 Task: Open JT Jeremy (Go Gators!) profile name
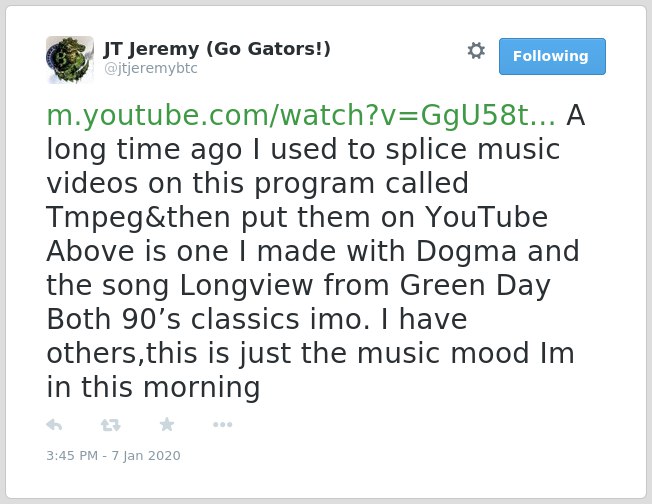pos(217,49)
